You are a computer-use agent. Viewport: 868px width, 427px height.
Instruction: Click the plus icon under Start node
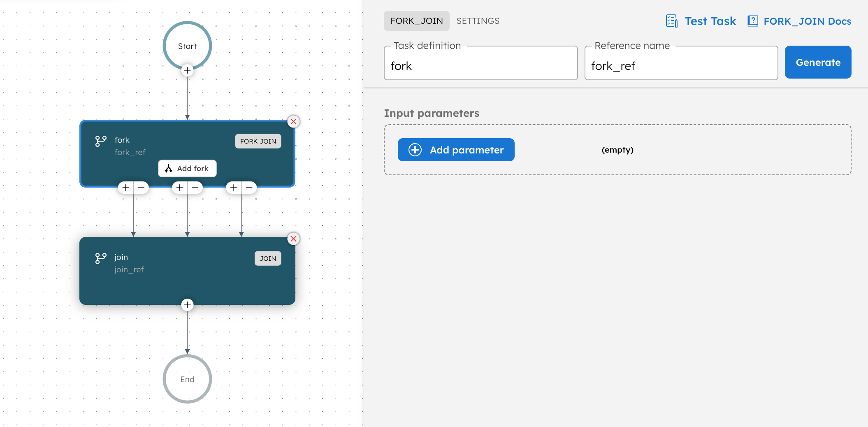click(x=187, y=70)
